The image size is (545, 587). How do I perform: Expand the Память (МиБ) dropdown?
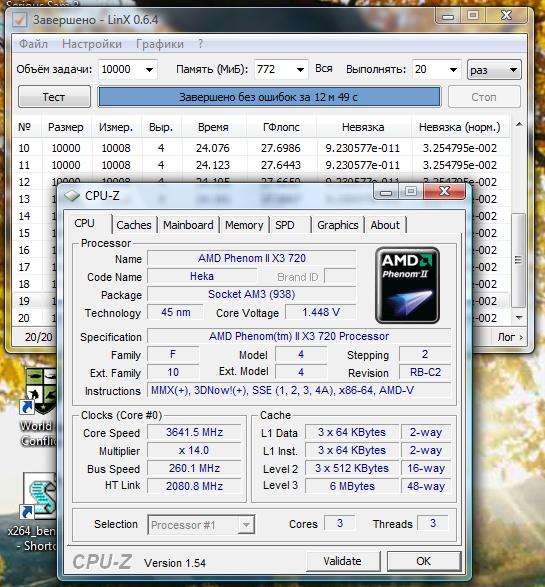coord(300,70)
